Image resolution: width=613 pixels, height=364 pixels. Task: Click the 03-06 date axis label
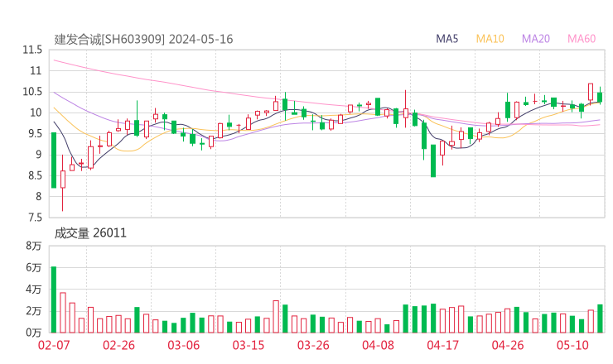183,345
